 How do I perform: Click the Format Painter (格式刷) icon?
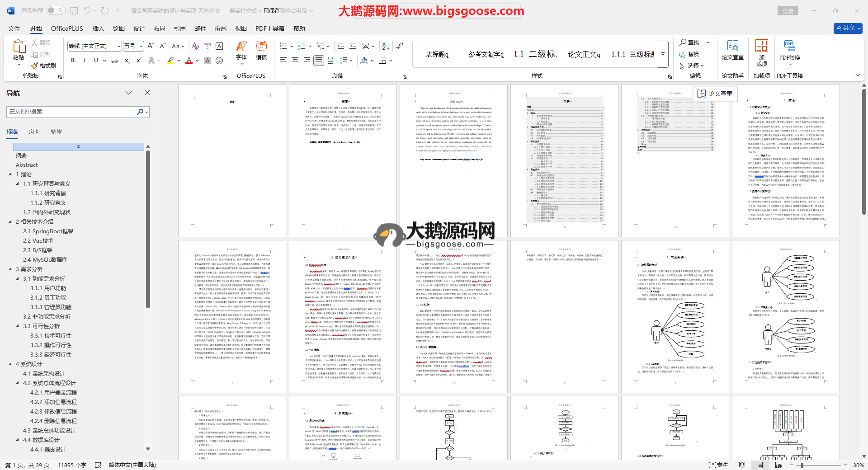tap(44, 66)
